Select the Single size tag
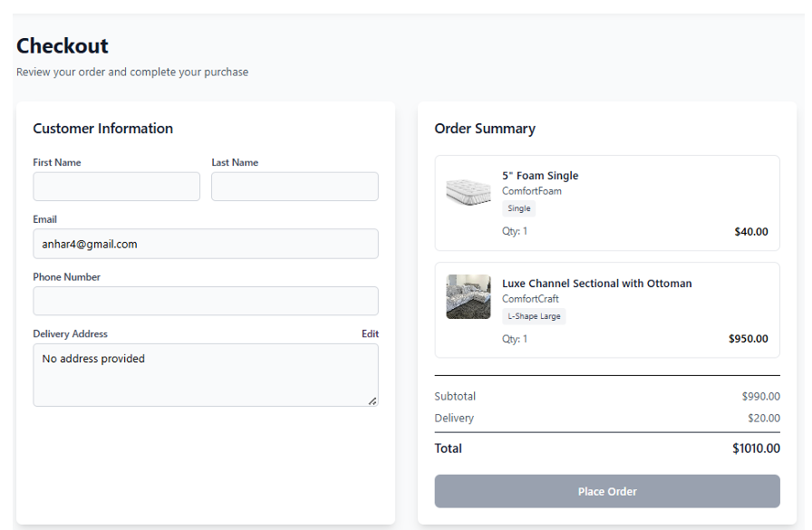 coord(519,208)
